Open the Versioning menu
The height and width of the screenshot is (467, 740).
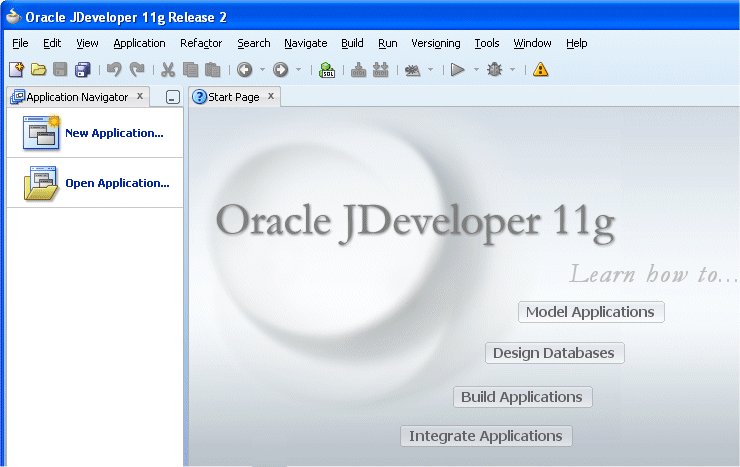pos(436,43)
